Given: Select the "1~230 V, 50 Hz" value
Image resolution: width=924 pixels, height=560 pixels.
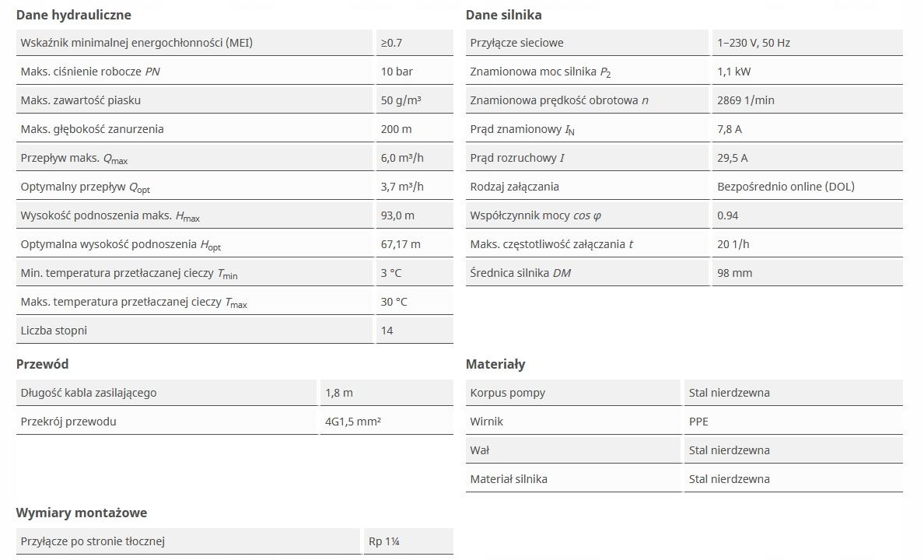Looking at the screenshot, I should [753, 43].
